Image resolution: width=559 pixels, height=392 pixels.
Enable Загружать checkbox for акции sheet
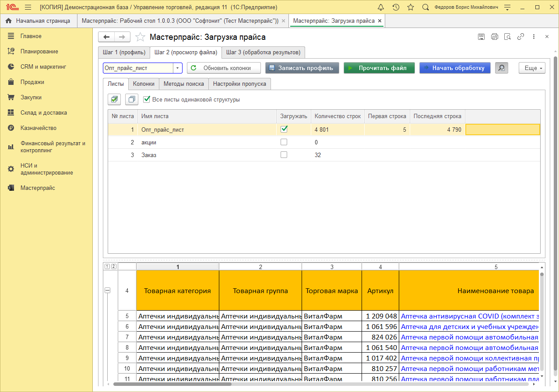[x=284, y=142]
